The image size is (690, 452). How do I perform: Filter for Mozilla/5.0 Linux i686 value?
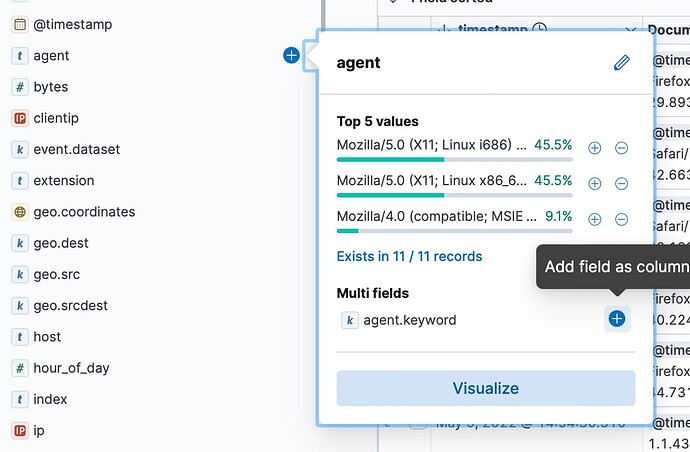tap(594, 148)
